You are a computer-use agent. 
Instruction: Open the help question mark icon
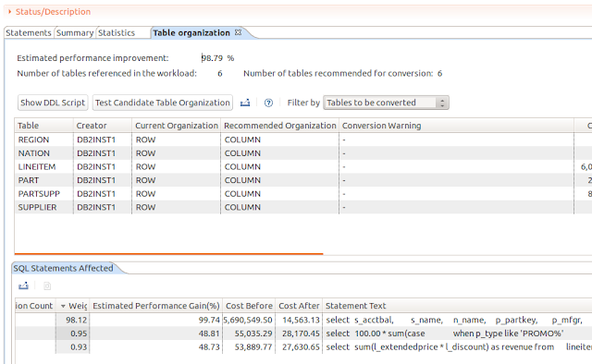tap(268, 103)
